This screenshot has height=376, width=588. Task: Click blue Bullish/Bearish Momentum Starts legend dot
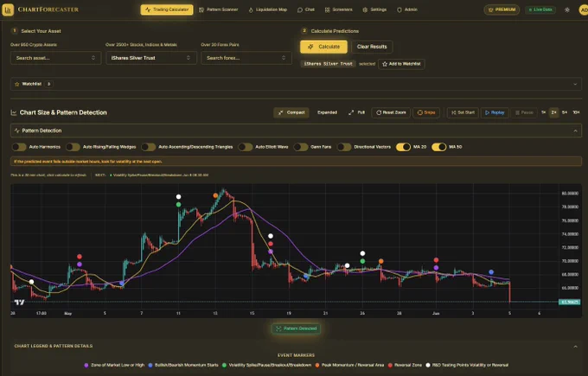click(150, 365)
